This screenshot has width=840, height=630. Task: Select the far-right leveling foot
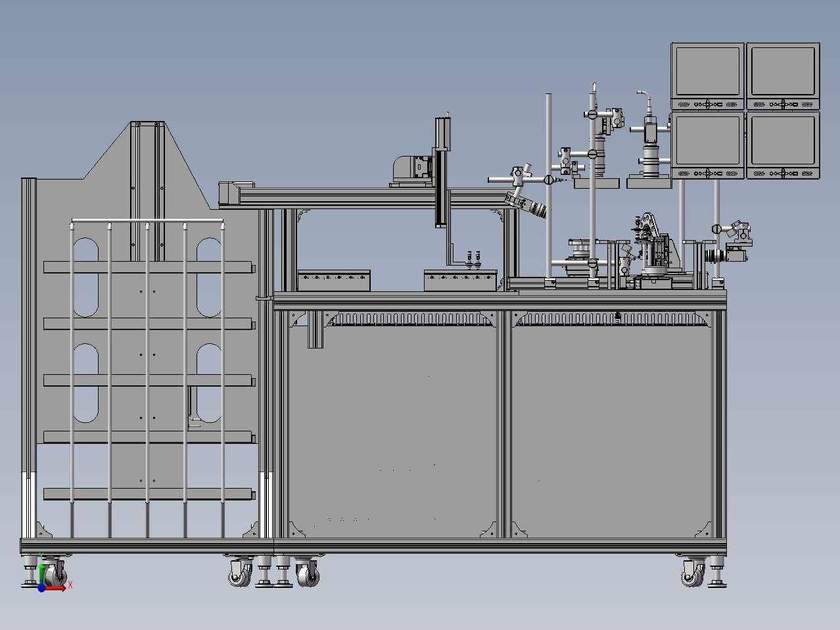(716, 572)
